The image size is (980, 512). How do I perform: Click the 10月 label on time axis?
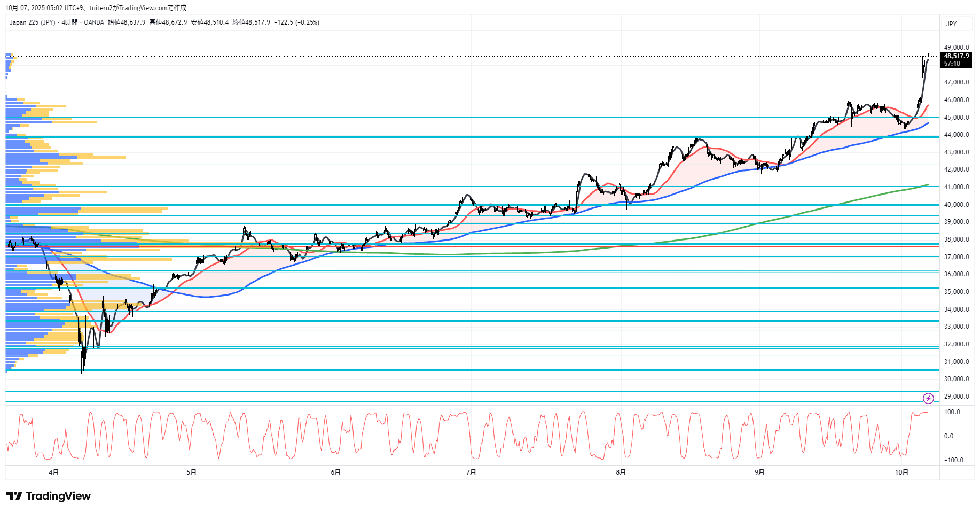901,472
